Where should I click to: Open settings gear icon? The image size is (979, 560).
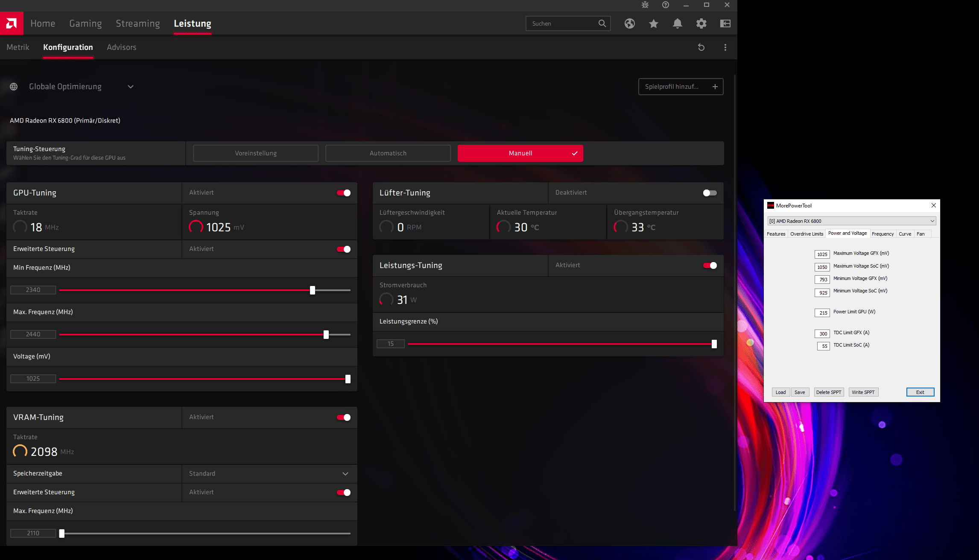tap(701, 23)
